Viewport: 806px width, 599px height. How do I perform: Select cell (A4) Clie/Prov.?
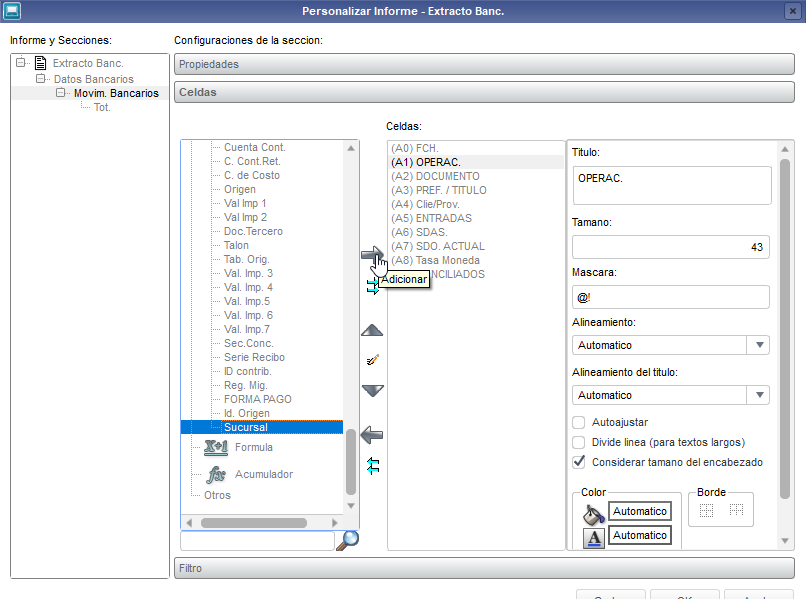tap(476, 204)
